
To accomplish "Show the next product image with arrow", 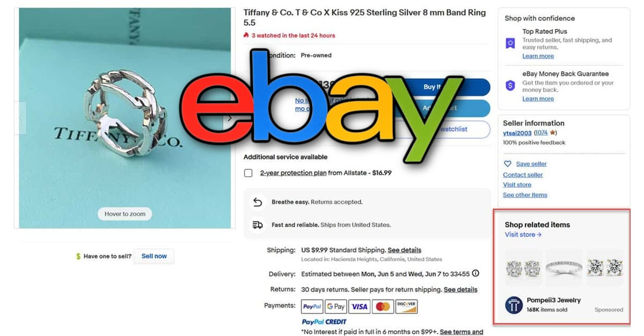I will point(230,118).
